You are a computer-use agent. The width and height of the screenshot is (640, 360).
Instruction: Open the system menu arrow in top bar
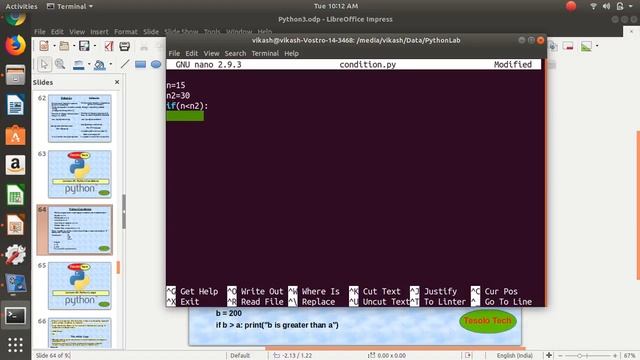coord(631,6)
